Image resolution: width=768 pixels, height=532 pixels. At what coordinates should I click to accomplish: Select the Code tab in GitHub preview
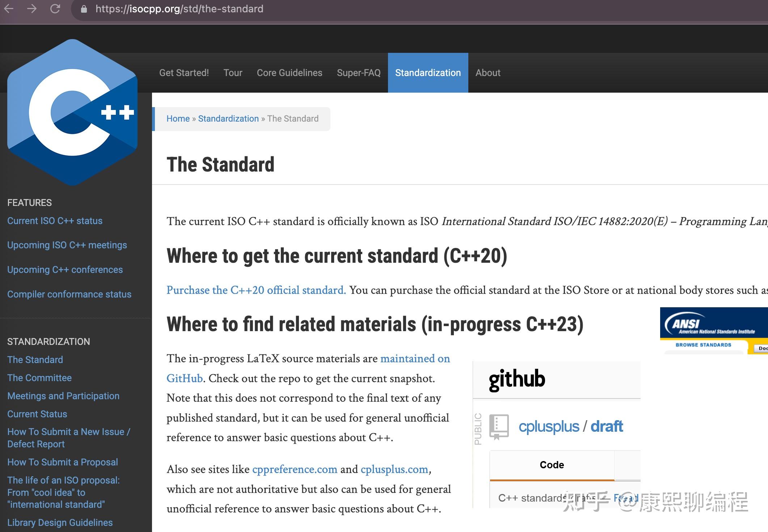pos(552,465)
